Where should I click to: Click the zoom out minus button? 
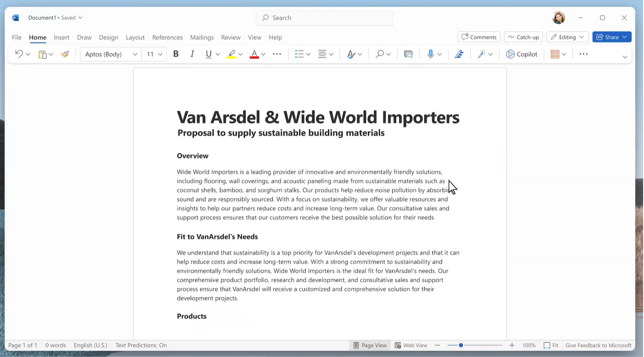click(x=437, y=345)
